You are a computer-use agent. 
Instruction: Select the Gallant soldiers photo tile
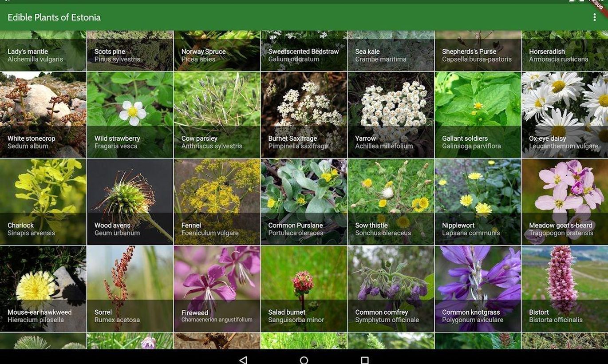(x=478, y=115)
